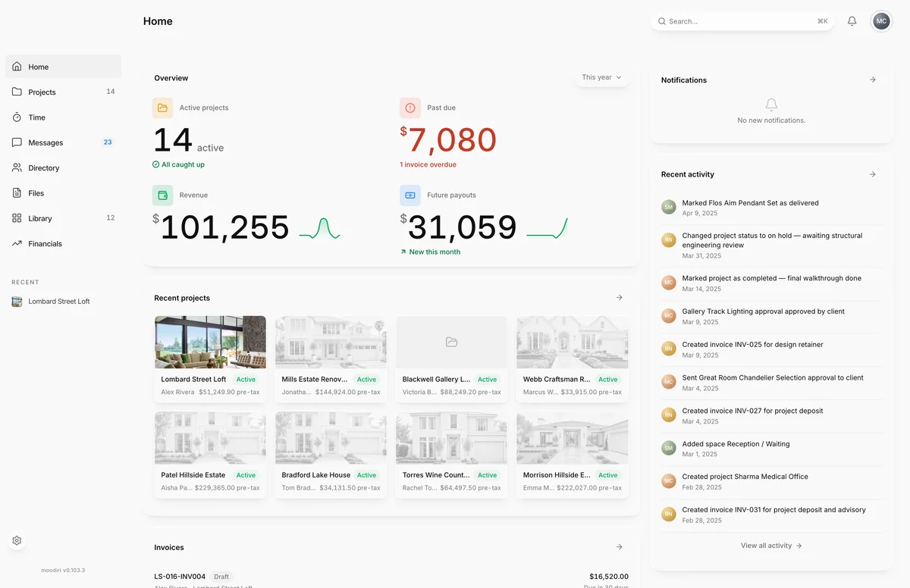The image size is (910, 588).
Task: Click the $31,059 future payouts value
Action: tap(458, 227)
